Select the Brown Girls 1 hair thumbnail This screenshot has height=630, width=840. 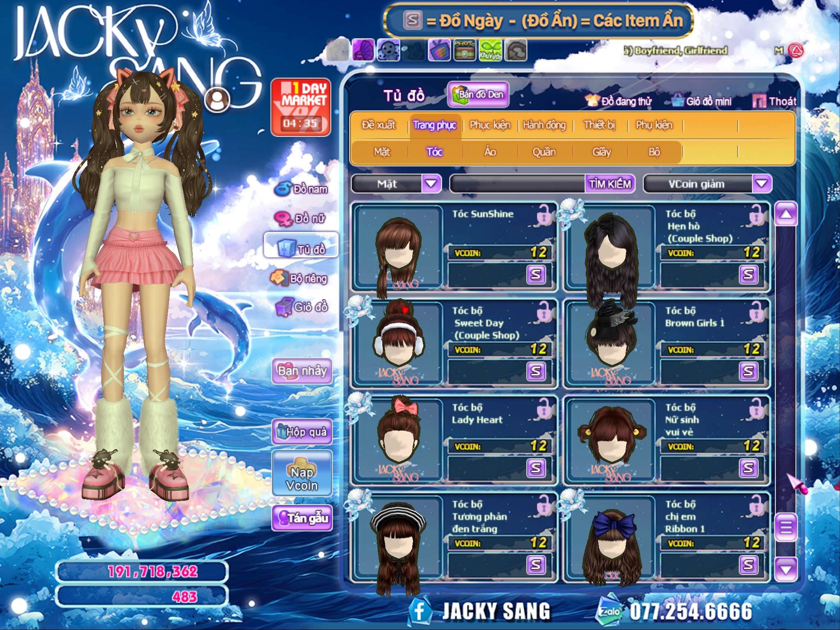coord(611,345)
